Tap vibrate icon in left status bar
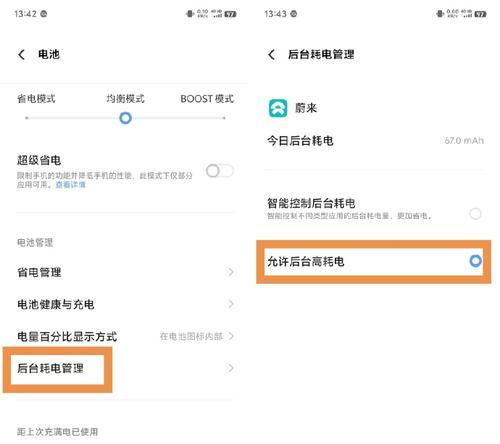Screen dimensions: 500x444 [x=190, y=14]
